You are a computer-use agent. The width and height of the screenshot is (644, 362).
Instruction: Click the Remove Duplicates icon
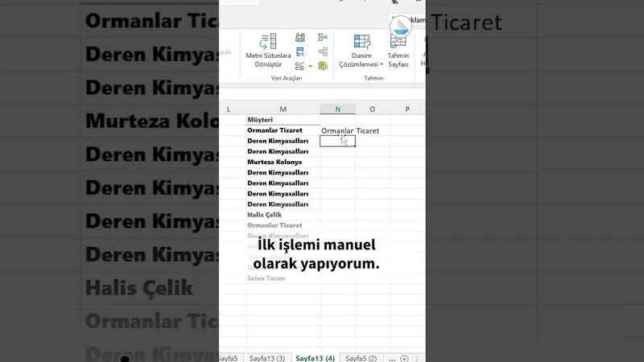[300, 51]
